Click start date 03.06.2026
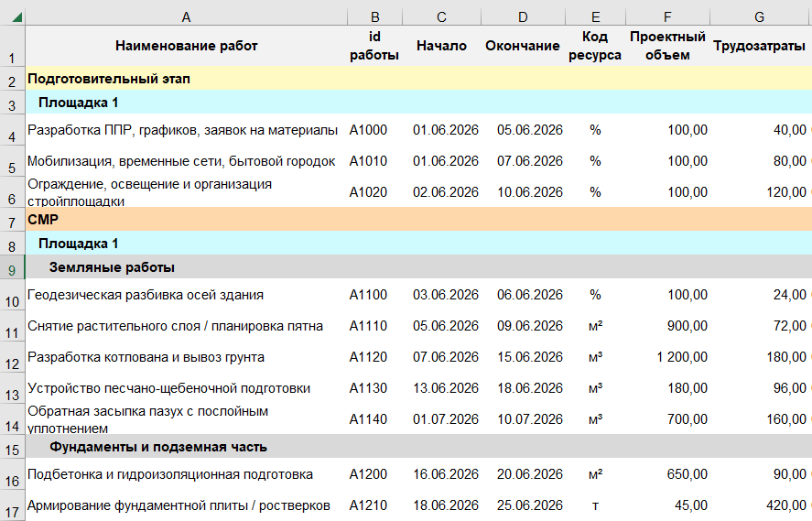 (441, 295)
